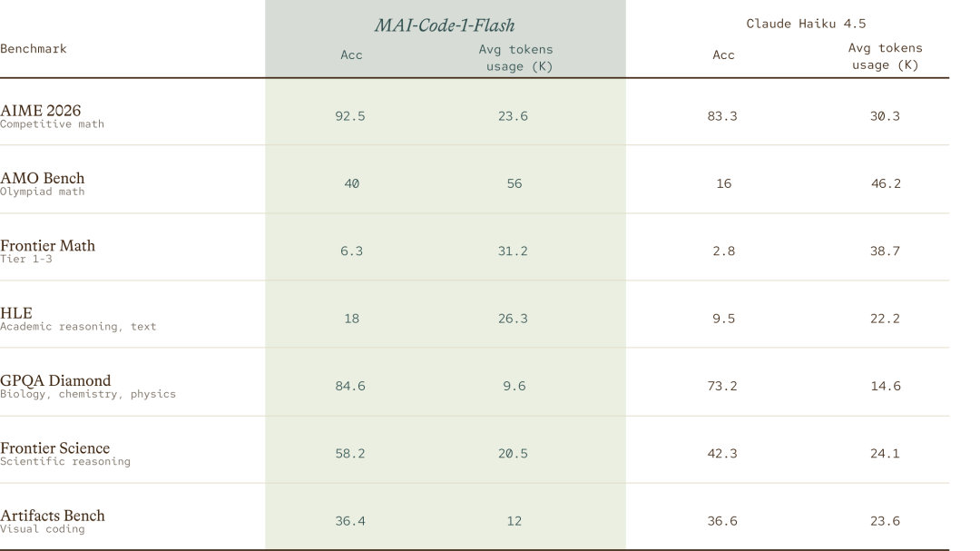Select the GPQA Diamond benchmark title

pyautogui.click(x=55, y=380)
